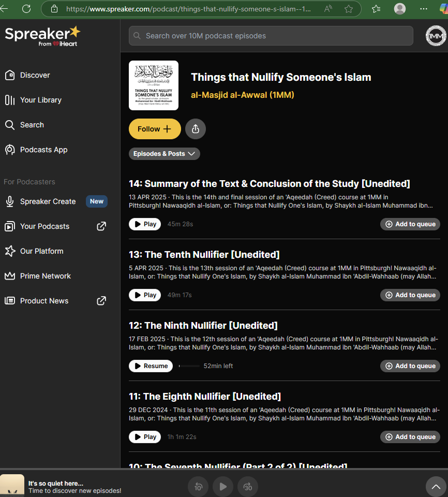This screenshot has width=448, height=497.
Task: Click episode 13 description text
Action: (x=282, y=272)
